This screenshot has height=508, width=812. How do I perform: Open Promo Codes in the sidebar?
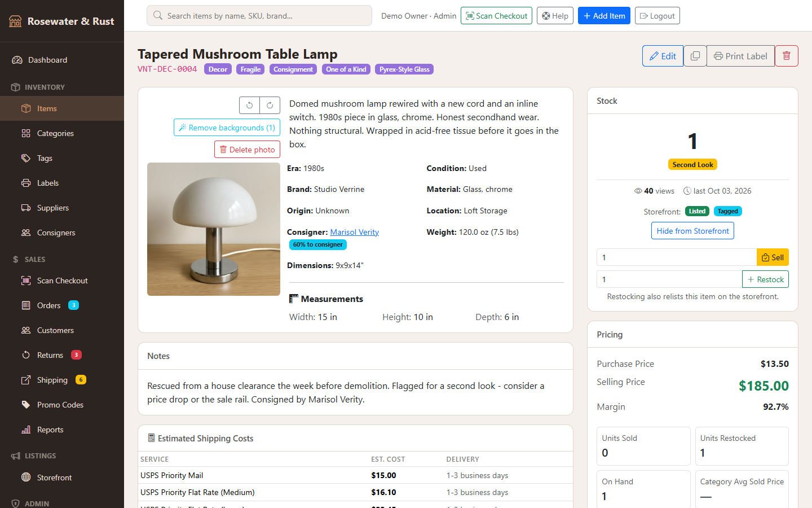[x=62, y=405]
